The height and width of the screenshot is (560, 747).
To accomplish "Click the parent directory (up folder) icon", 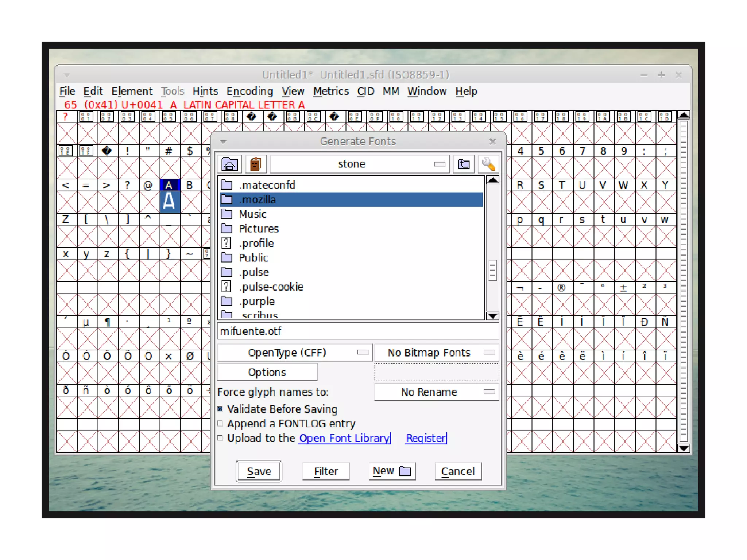I will coord(464,164).
